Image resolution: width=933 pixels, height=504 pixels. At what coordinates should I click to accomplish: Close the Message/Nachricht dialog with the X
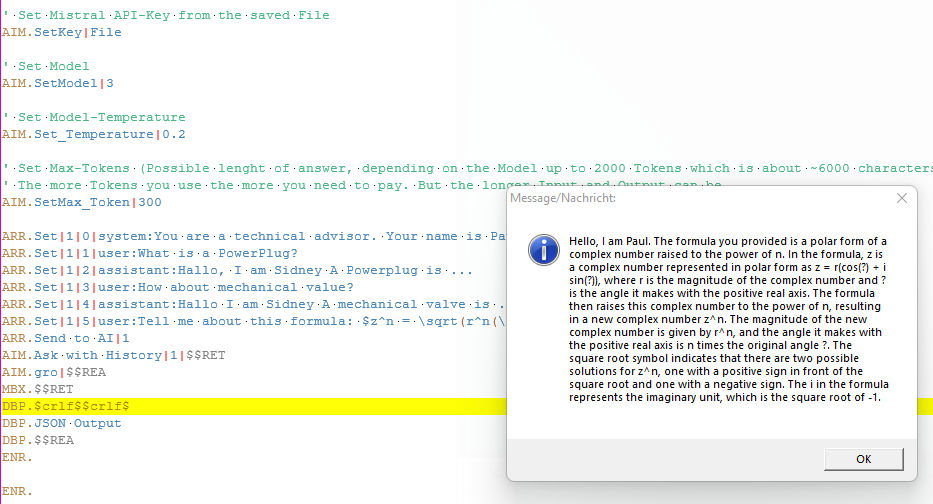(901, 198)
